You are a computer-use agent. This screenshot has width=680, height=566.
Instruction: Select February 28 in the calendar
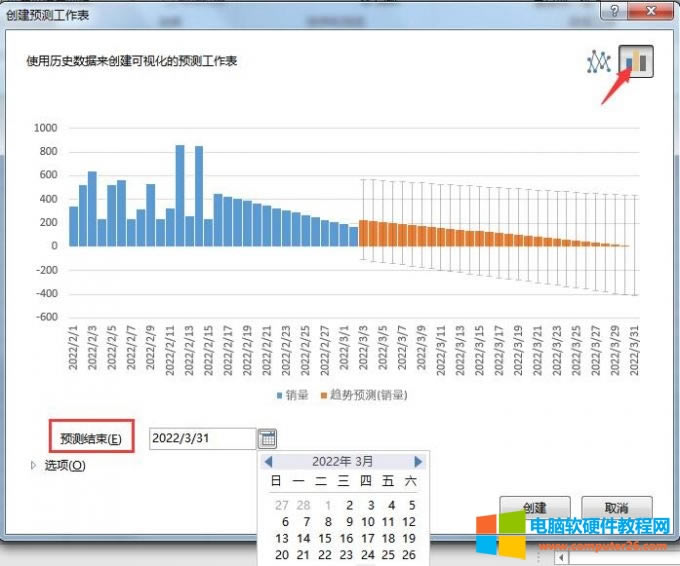click(304, 505)
